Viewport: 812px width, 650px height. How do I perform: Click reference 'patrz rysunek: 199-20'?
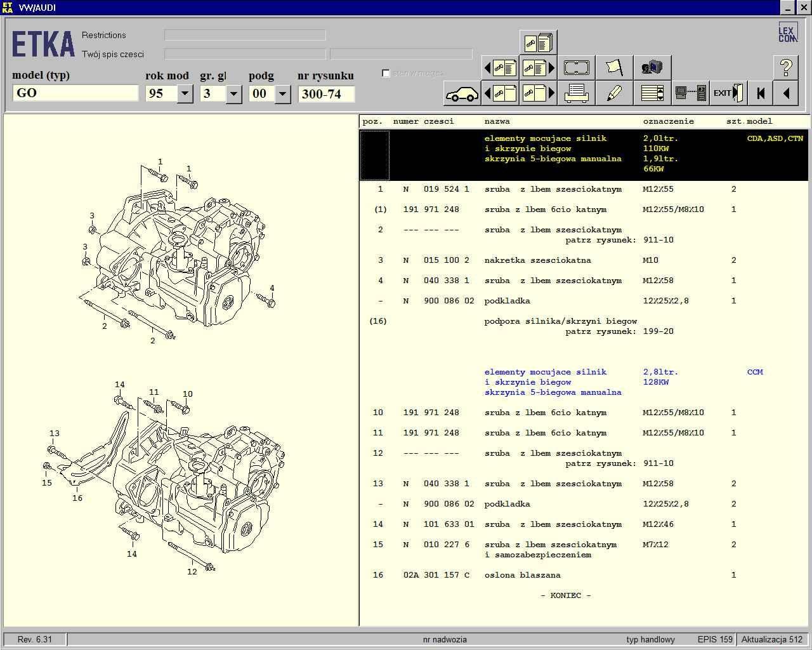click(x=620, y=331)
